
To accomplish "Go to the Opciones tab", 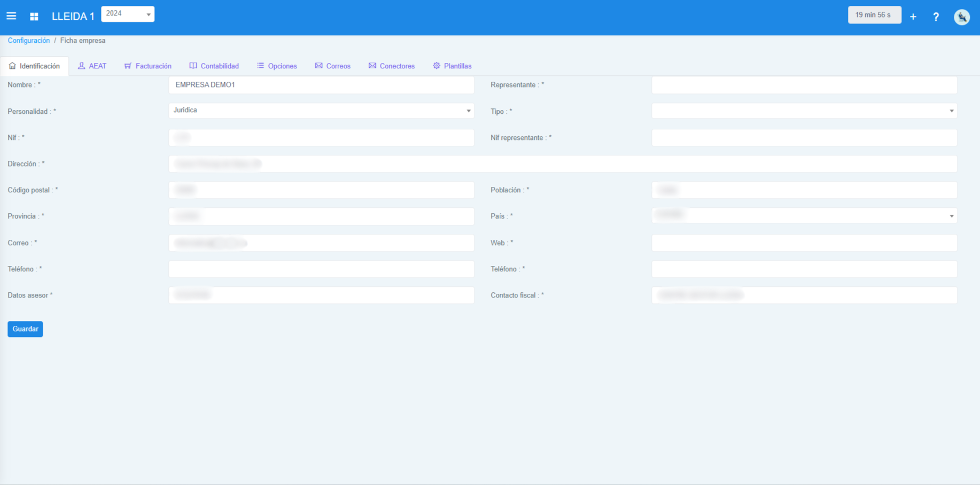I will pyautogui.click(x=277, y=66).
